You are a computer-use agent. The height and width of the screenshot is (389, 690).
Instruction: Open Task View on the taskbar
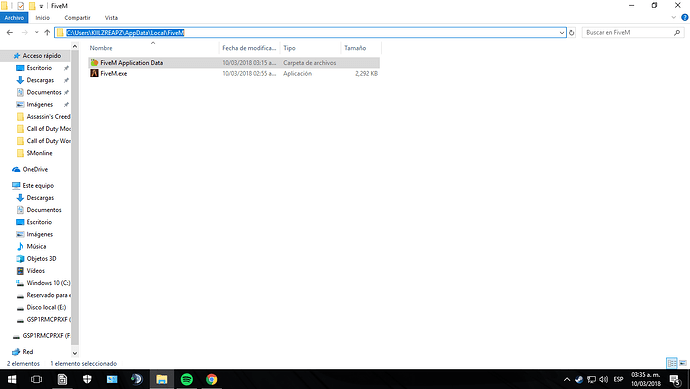(37, 379)
